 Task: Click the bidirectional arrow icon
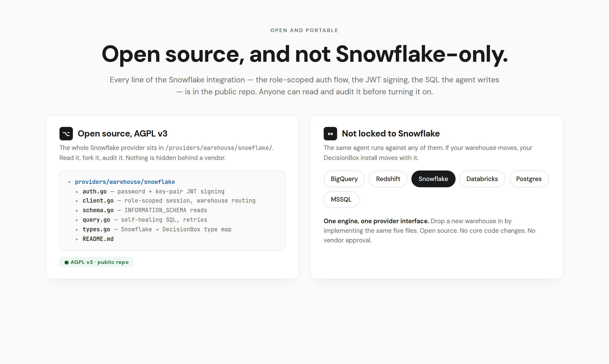(x=330, y=134)
